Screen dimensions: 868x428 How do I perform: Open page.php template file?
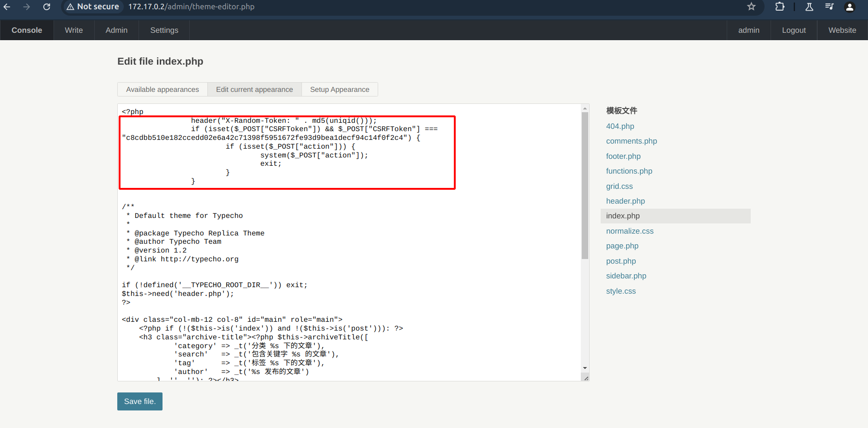pyautogui.click(x=622, y=246)
